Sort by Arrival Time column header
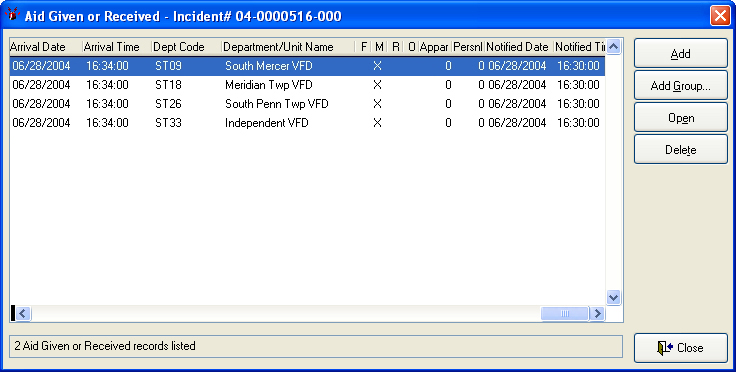Viewport: 736px width, 372px height. point(116,47)
